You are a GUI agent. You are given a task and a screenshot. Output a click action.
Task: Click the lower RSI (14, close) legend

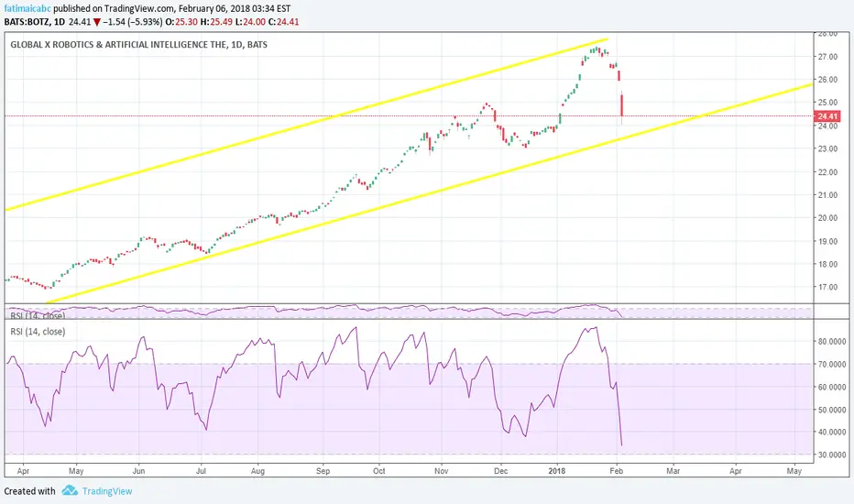pyautogui.click(x=38, y=332)
